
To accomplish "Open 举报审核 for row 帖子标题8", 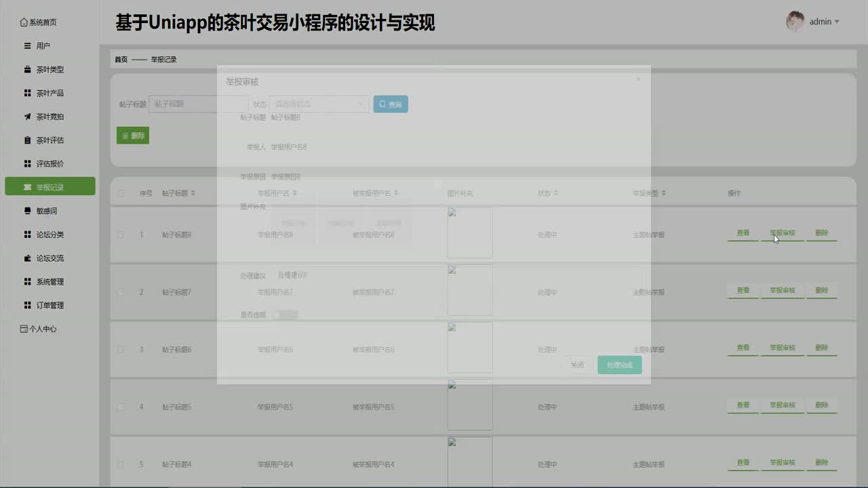I will tap(783, 233).
